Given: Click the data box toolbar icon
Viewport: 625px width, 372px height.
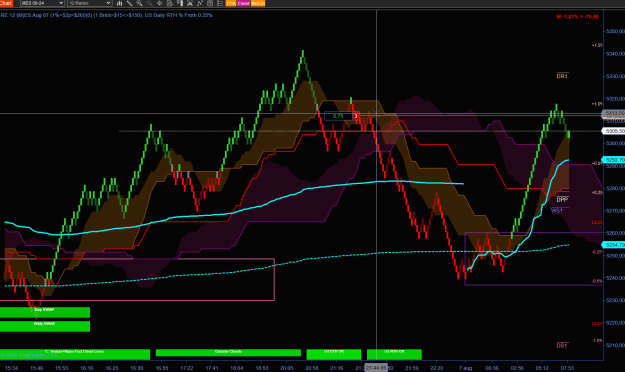Looking at the screenshot, I should (x=180, y=3).
